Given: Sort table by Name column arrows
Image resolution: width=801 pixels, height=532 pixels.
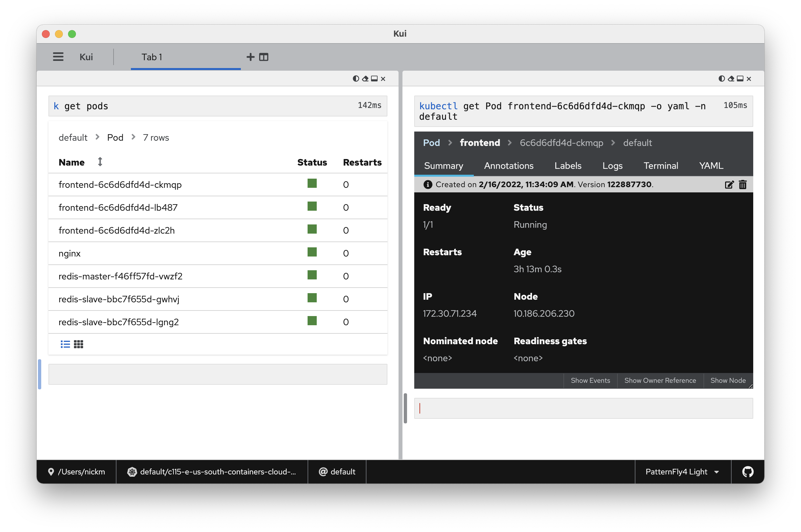Looking at the screenshot, I should (x=100, y=162).
